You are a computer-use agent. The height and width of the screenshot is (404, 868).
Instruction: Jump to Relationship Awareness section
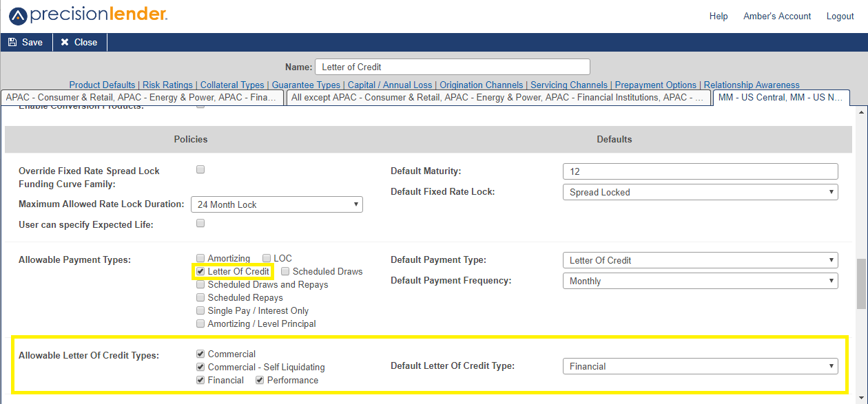coord(752,85)
